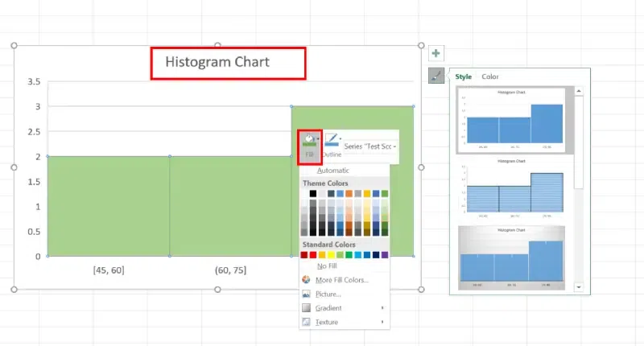Click the More Fill Colors color wheel icon

[306, 279]
